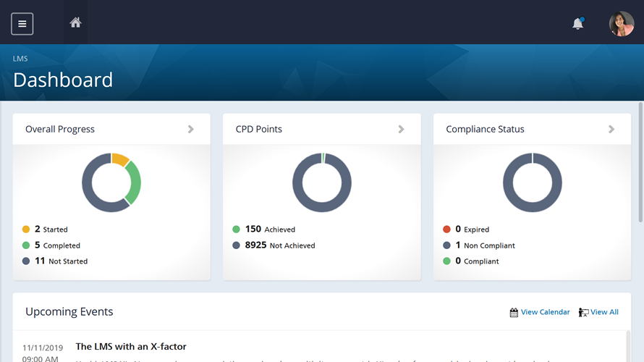Open notifications bell
The height and width of the screenshot is (362, 644).
[578, 23]
